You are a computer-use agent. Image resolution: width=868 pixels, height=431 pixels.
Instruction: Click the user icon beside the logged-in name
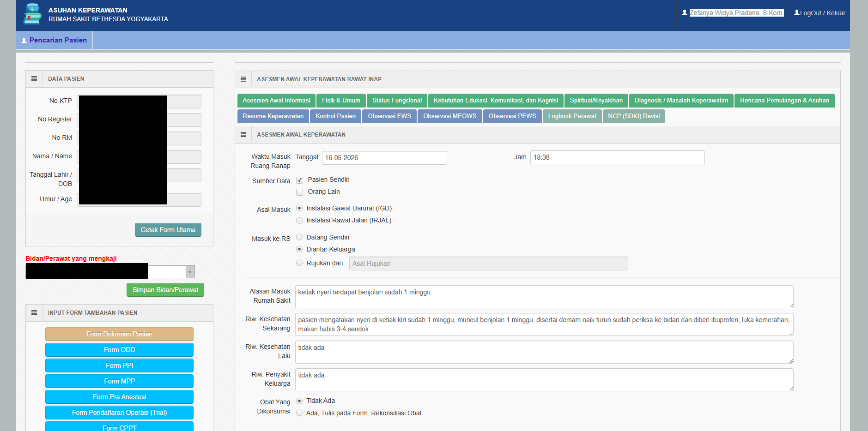(x=685, y=13)
